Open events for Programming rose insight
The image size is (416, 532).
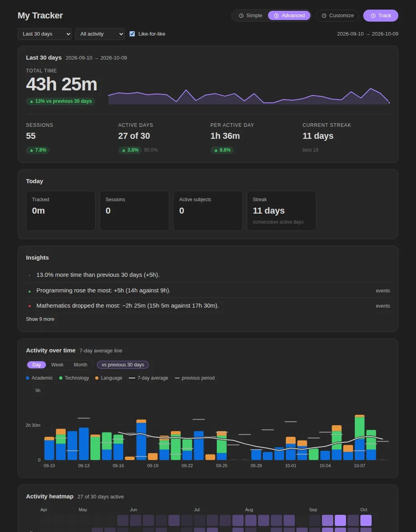(x=383, y=291)
